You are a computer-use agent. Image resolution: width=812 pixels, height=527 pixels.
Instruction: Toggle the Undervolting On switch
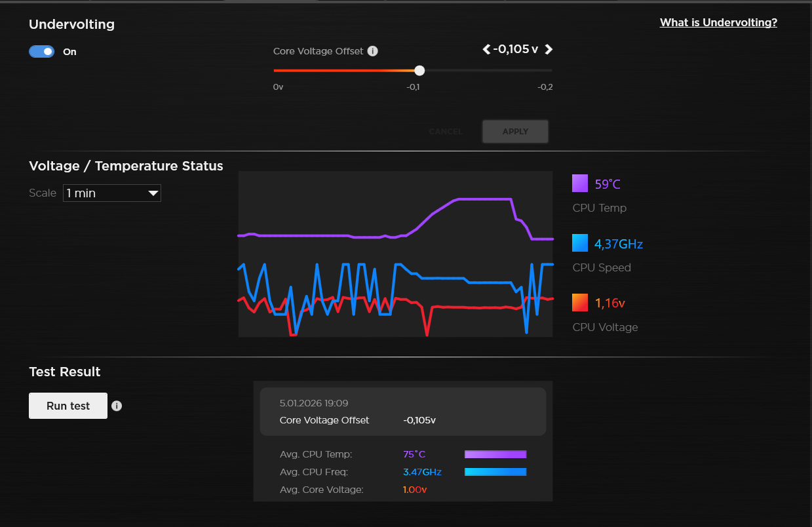(x=41, y=52)
